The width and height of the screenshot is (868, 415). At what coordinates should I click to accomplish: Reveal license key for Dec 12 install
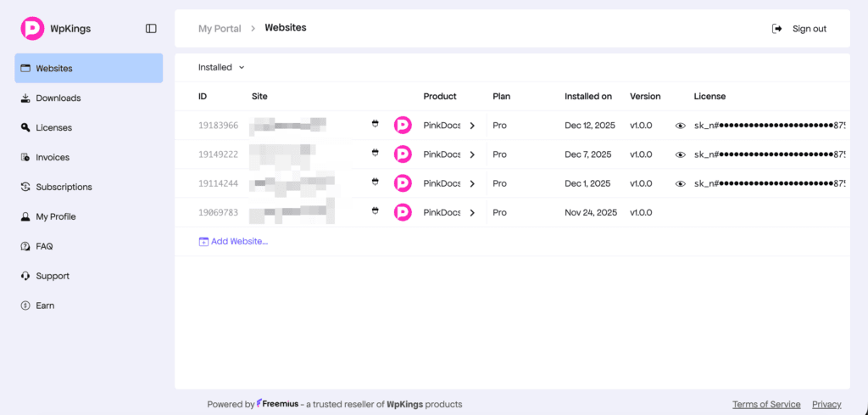tap(680, 126)
